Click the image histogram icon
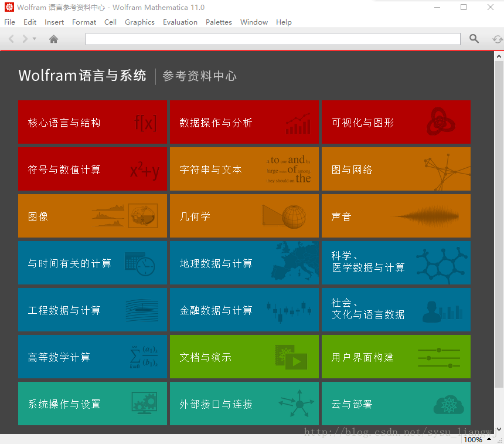 [125, 216]
